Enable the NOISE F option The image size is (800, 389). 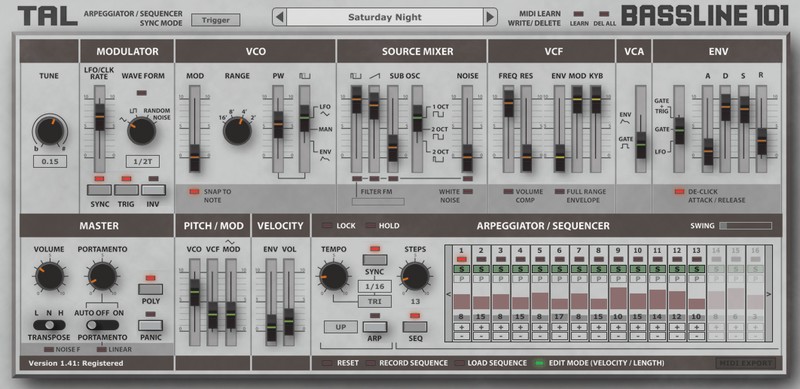(x=49, y=350)
